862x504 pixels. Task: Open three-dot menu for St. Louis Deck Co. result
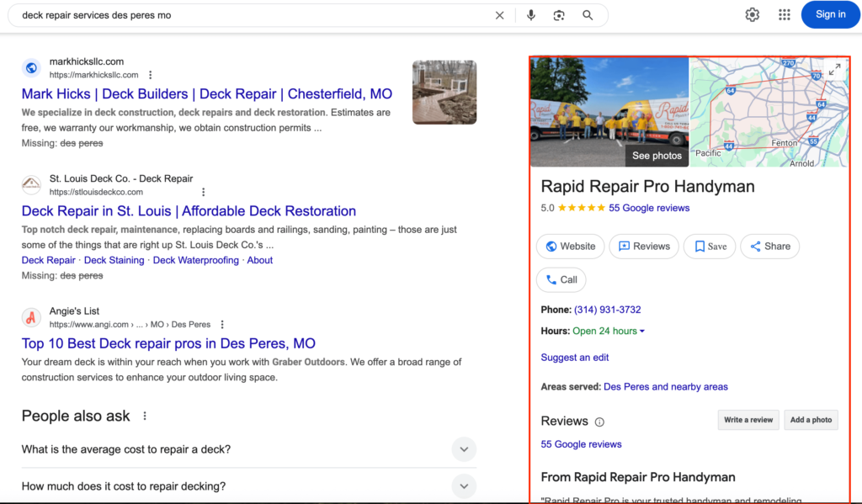[204, 192]
